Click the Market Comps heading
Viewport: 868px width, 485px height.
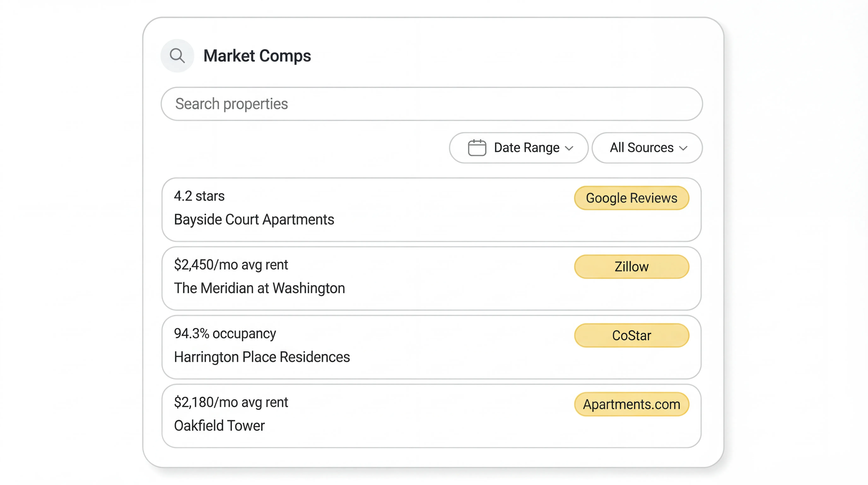click(x=257, y=56)
